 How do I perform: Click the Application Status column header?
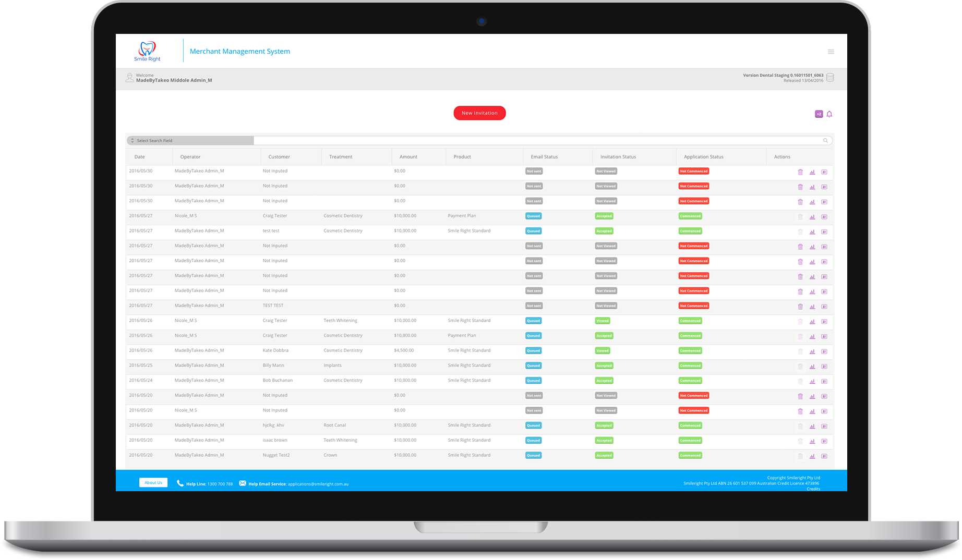point(703,157)
